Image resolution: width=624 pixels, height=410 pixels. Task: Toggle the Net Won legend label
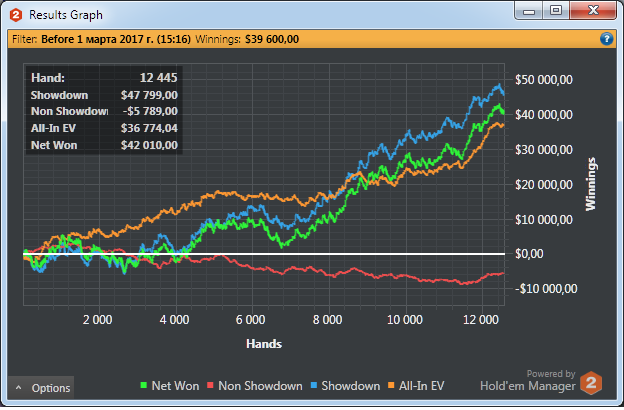click(175, 386)
